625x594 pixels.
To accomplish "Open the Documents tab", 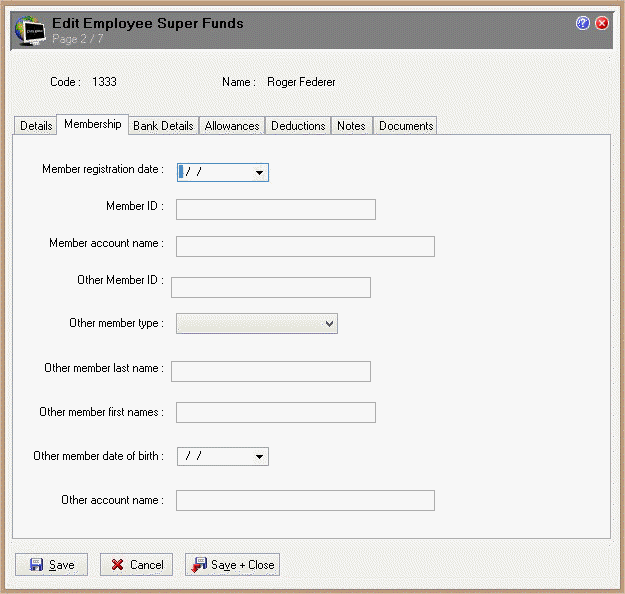I will click(406, 126).
